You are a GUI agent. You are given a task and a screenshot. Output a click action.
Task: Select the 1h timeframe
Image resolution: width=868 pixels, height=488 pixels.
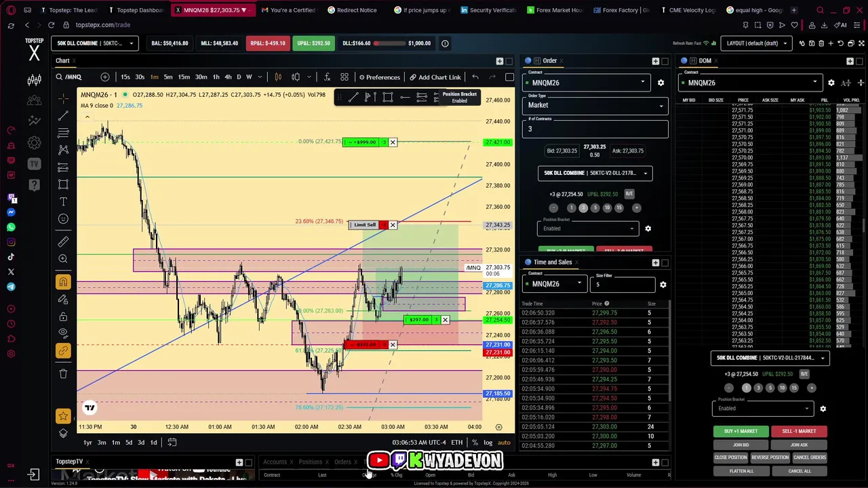216,77
